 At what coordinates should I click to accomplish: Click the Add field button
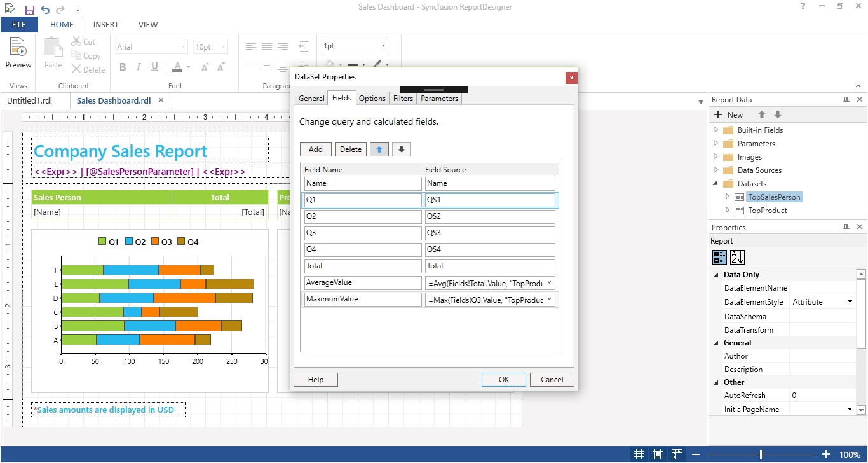[x=316, y=149]
